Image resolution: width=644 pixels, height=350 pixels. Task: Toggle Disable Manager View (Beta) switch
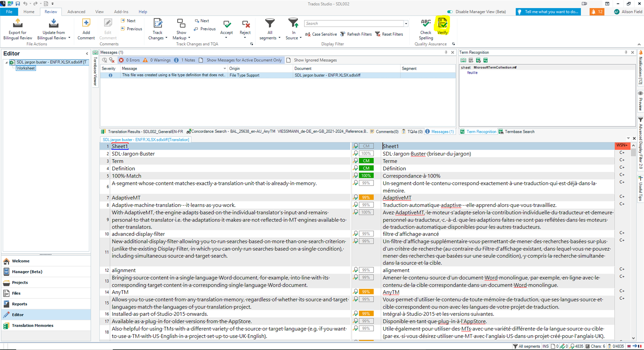pyautogui.click(x=450, y=12)
